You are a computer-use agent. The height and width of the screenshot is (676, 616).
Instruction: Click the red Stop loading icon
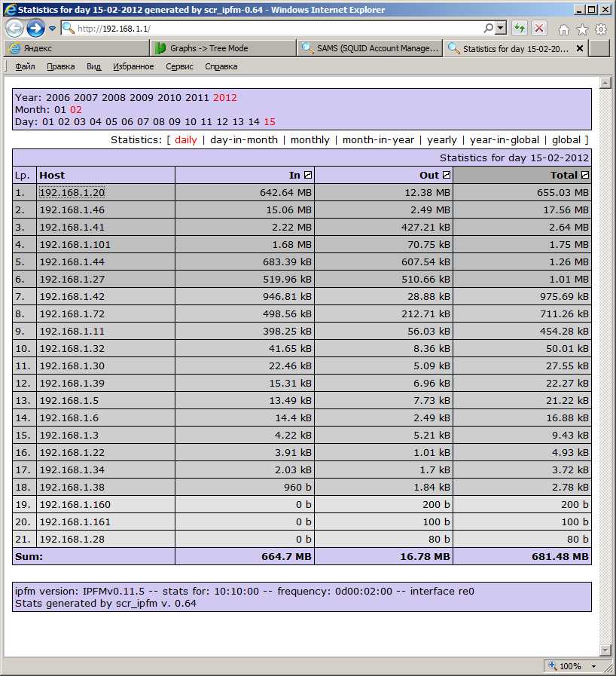coord(539,29)
